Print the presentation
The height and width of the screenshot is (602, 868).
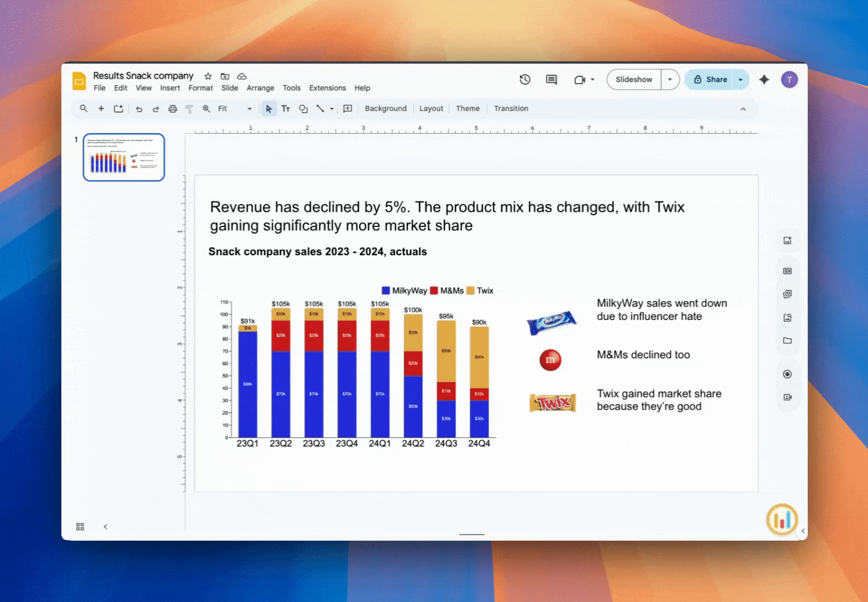[173, 109]
